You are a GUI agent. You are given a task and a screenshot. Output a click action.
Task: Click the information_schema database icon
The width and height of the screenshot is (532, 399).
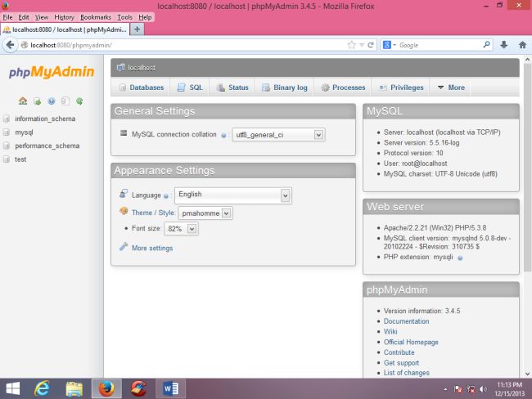pos(7,119)
